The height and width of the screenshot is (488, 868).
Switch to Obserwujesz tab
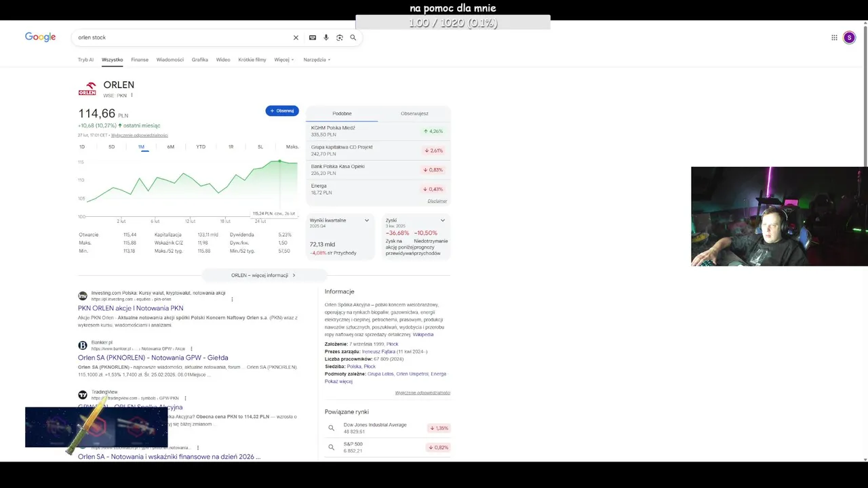[414, 114]
